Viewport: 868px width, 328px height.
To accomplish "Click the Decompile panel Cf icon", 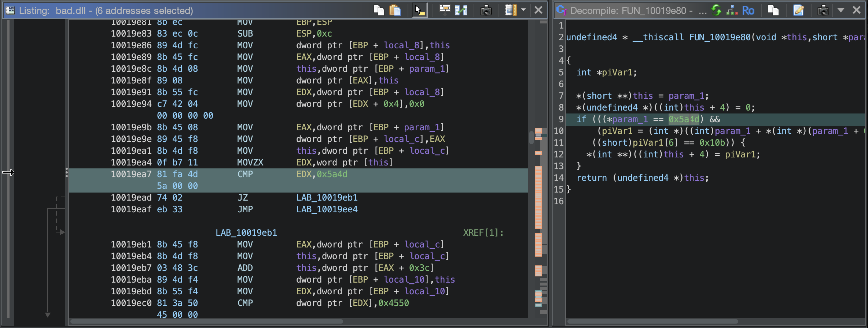I will click(x=562, y=10).
